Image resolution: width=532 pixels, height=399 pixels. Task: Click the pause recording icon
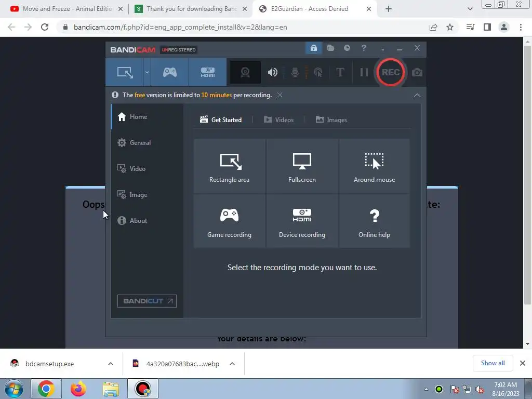[364, 72]
